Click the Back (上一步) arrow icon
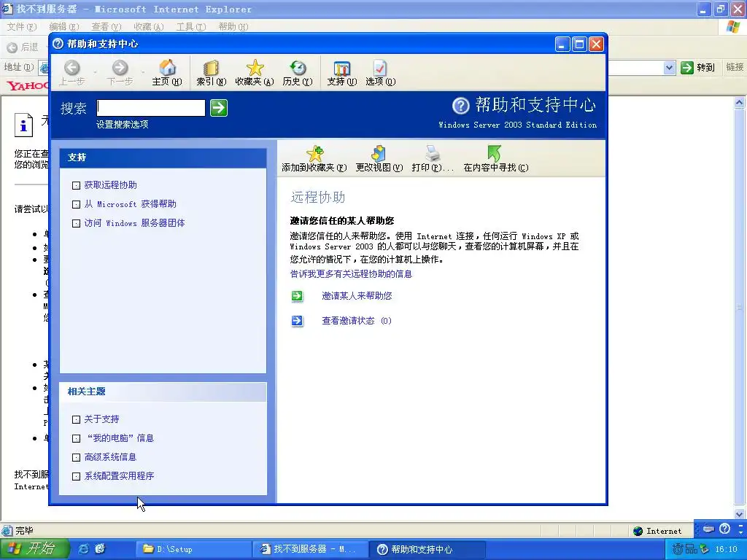 tap(72, 68)
